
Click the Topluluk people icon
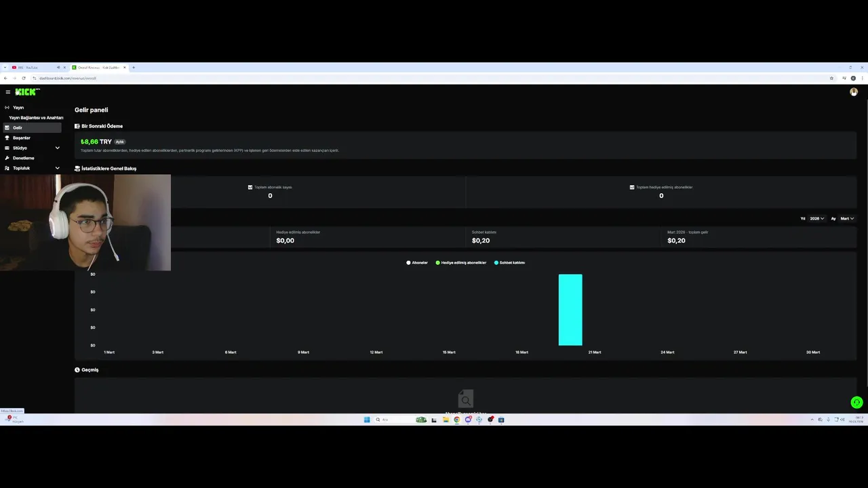pos(7,168)
